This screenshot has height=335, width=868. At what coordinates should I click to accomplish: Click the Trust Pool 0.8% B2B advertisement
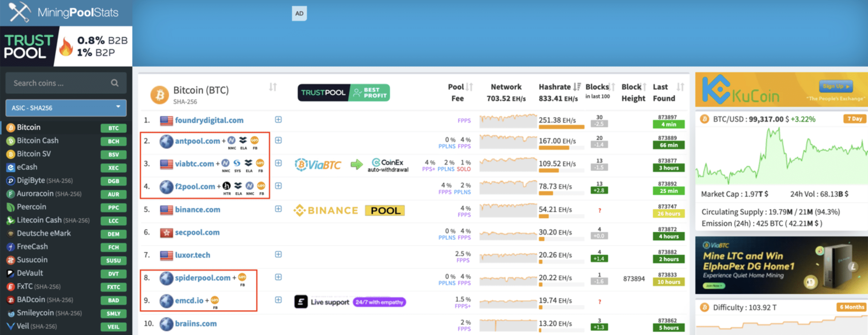pyautogui.click(x=66, y=46)
